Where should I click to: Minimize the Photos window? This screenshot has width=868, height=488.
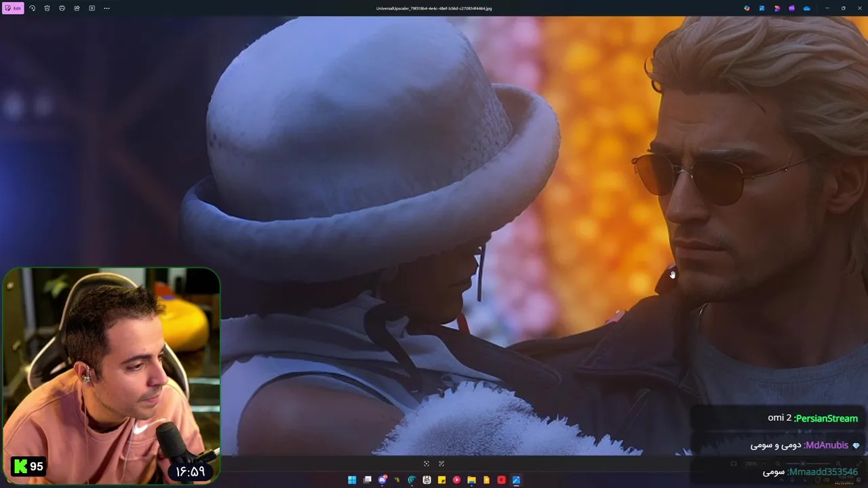827,8
